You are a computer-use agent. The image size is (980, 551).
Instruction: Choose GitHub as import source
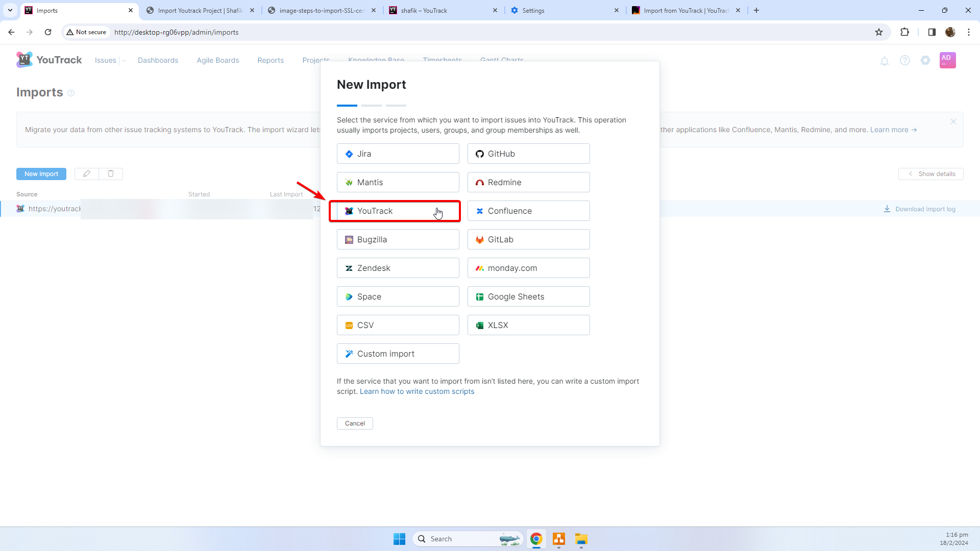tap(528, 154)
